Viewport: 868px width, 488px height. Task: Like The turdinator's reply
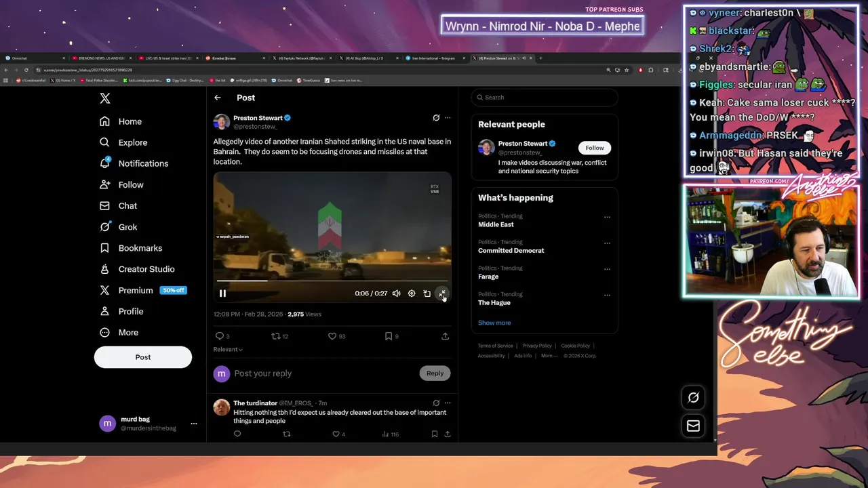coord(336,434)
